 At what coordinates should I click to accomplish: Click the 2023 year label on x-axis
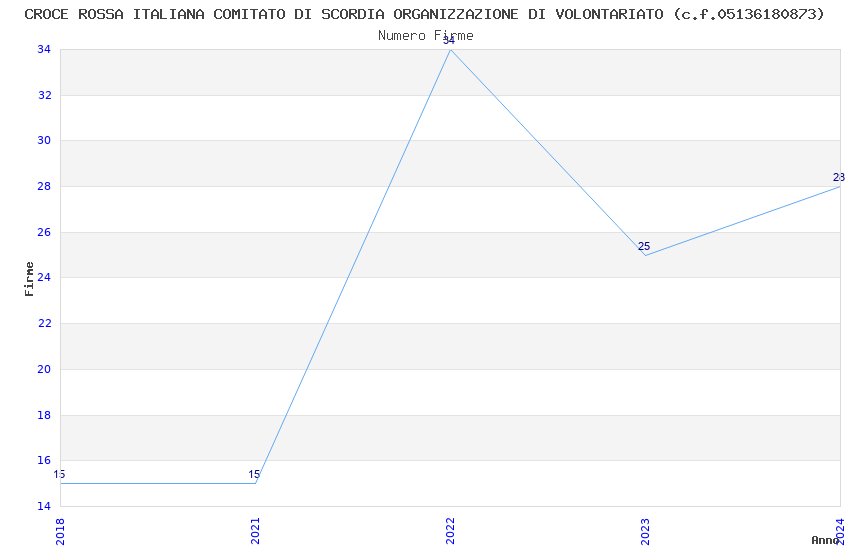click(x=645, y=531)
